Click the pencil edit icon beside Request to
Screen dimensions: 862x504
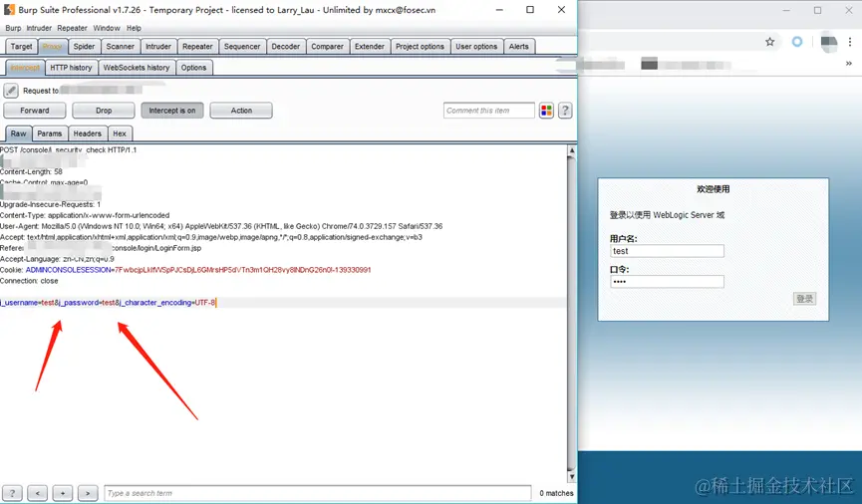pos(10,90)
